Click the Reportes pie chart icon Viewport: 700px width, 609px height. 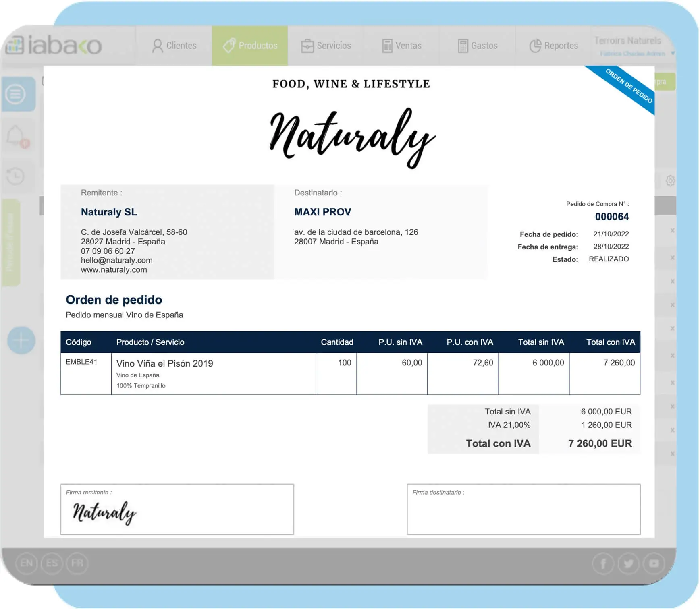click(x=535, y=46)
